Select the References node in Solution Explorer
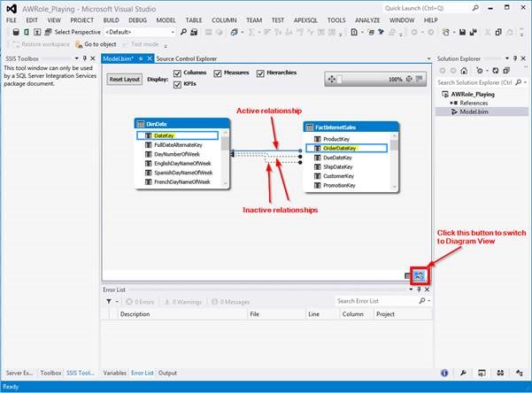Screen dimensions: 532x393 click(474, 103)
